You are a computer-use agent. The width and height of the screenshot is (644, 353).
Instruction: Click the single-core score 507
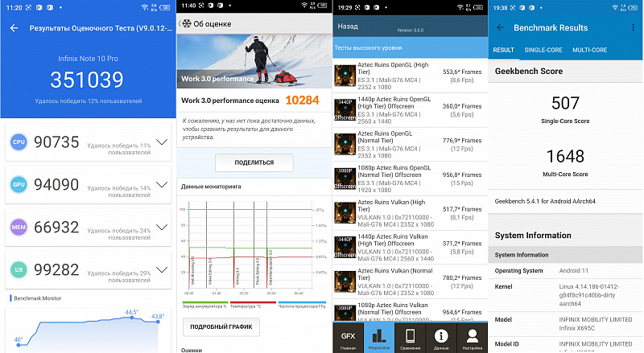(565, 103)
